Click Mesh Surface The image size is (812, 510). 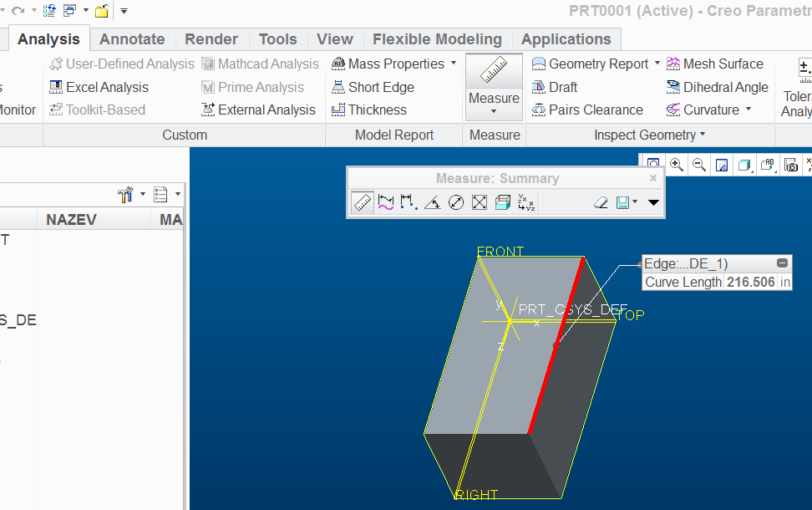pyautogui.click(x=715, y=64)
